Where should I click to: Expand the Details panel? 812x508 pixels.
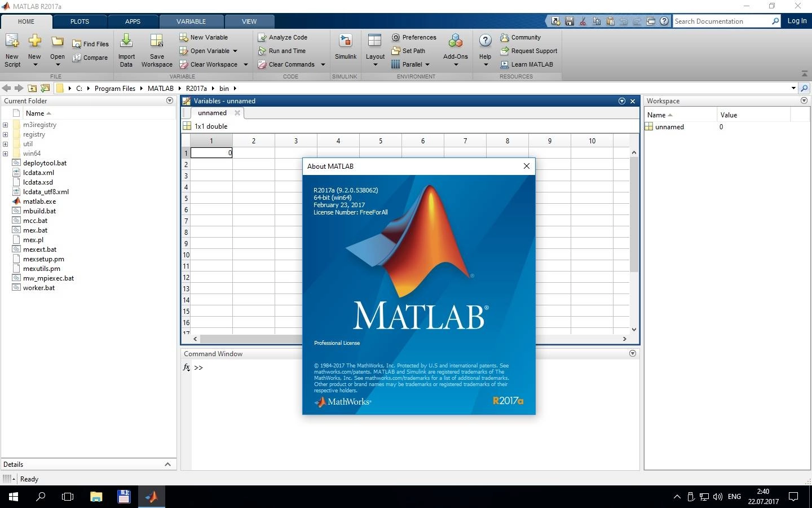167,464
